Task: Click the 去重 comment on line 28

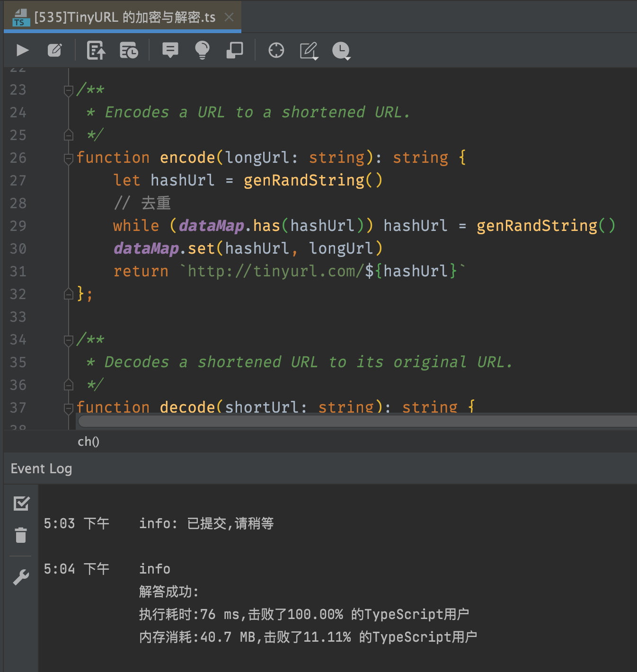Action: [142, 203]
